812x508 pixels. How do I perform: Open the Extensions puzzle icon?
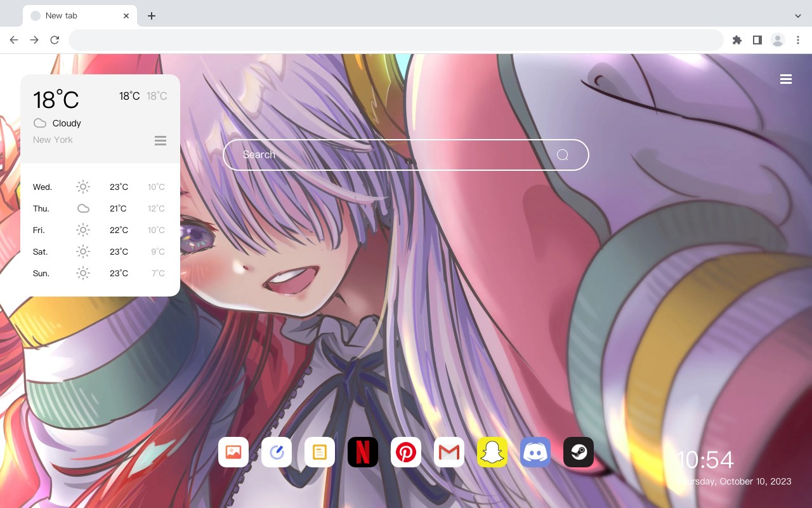(737, 40)
